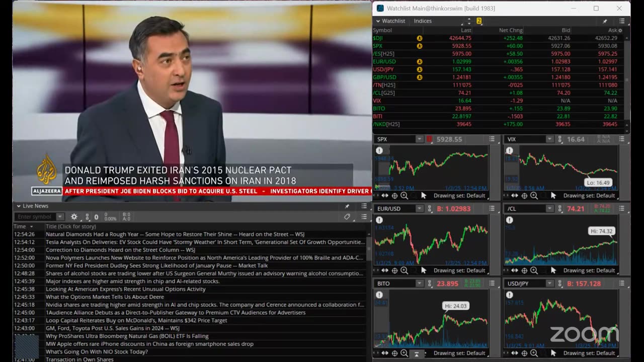Click the collapse arrow below BITO chart

tap(417, 354)
